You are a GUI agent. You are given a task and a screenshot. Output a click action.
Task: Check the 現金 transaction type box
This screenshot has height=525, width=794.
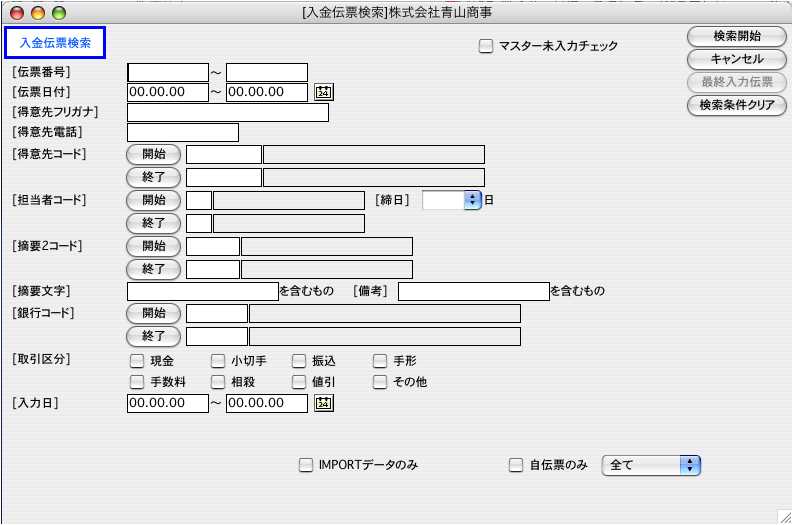[x=137, y=361]
